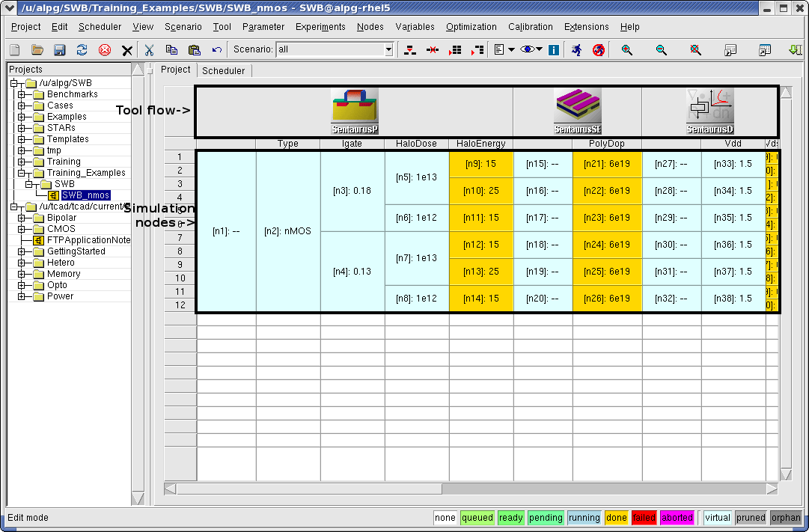
Task: Save the project with the disk button
Action: coord(59,49)
